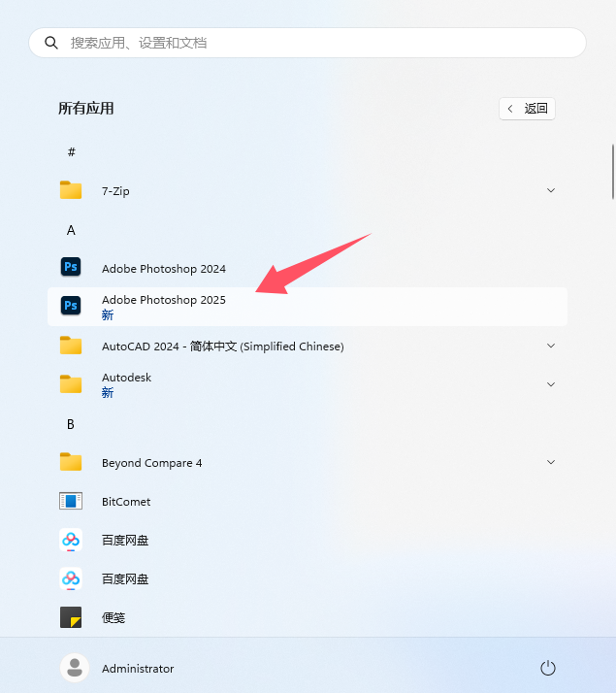Image resolution: width=616 pixels, height=693 pixels.
Task: Select the # section header
Action: pyautogui.click(x=71, y=152)
